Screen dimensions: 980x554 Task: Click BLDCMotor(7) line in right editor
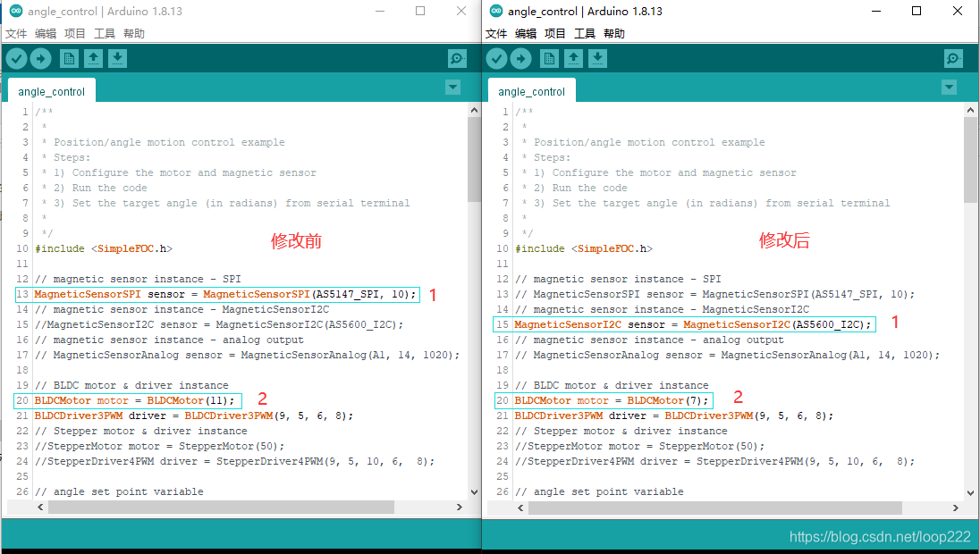pyautogui.click(x=612, y=400)
